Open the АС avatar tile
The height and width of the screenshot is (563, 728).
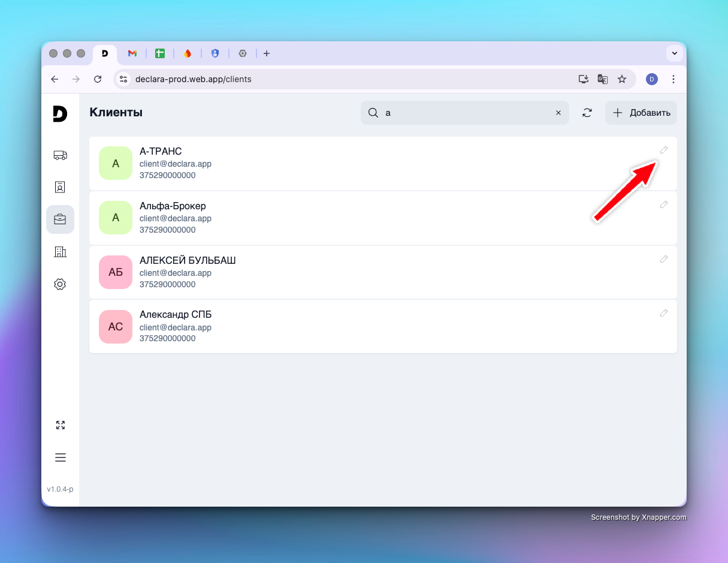click(116, 327)
